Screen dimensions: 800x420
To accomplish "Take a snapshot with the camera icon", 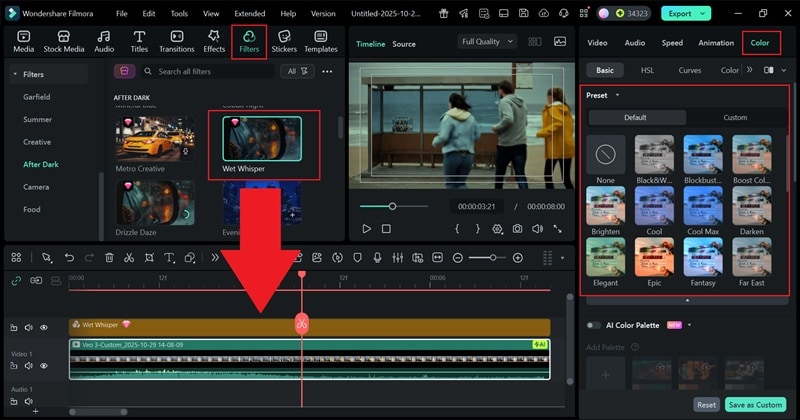I will pos(517,229).
